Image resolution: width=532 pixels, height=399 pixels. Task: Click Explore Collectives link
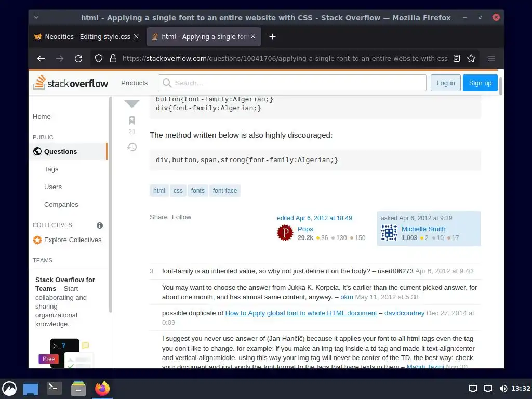73,240
